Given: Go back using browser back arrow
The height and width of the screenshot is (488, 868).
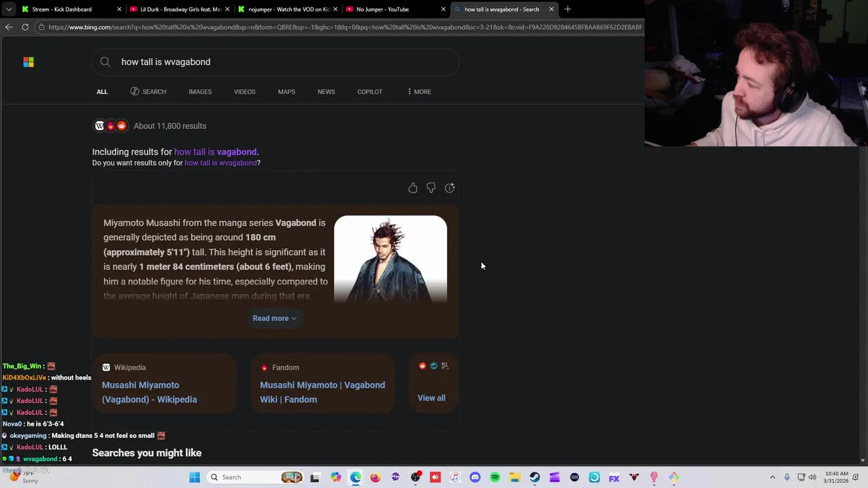Looking at the screenshot, I should [x=8, y=27].
